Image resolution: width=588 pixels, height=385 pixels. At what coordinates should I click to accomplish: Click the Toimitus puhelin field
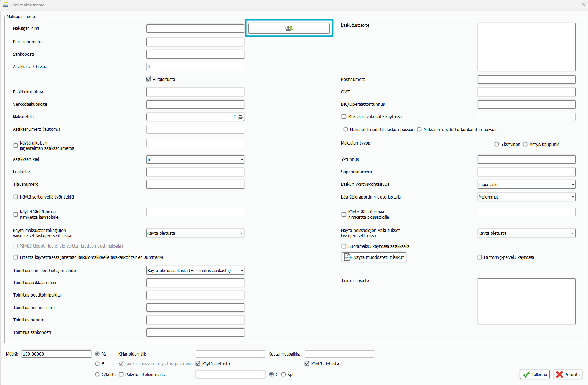(x=195, y=320)
